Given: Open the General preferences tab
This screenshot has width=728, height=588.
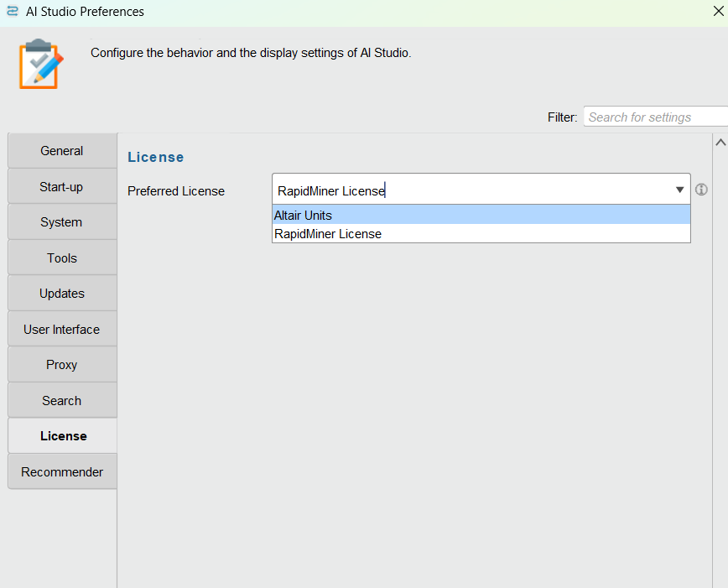Looking at the screenshot, I should coord(62,150).
